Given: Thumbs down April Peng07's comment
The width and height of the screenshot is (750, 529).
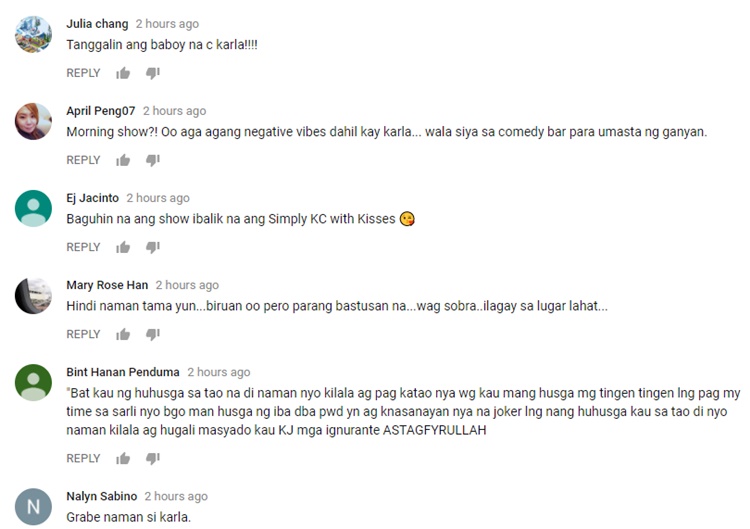Looking at the screenshot, I should (x=153, y=160).
